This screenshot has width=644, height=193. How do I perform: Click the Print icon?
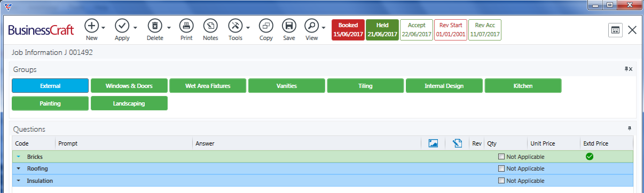tap(186, 26)
